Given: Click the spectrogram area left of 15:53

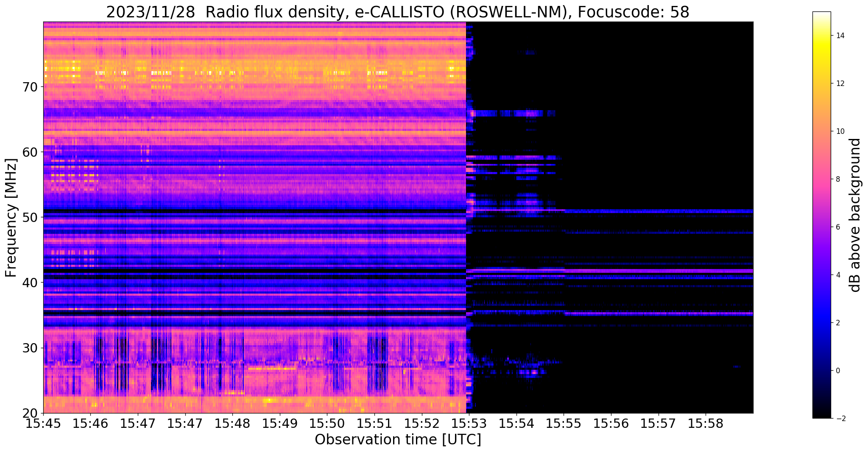Looking at the screenshot, I should pyautogui.click(x=254, y=217).
